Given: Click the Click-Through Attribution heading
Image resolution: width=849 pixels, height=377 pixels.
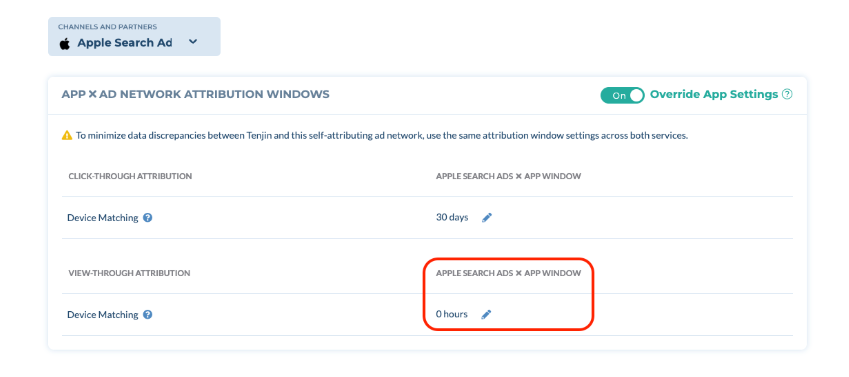Looking at the screenshot, I should 130,177.
